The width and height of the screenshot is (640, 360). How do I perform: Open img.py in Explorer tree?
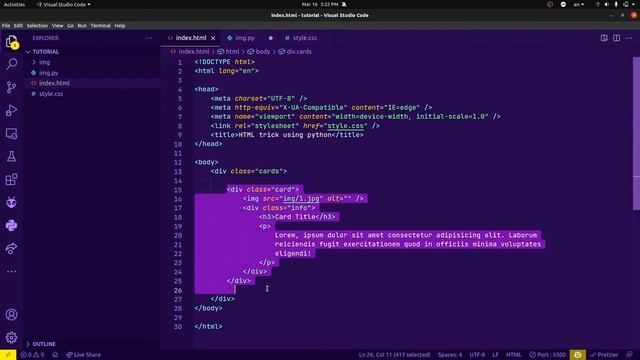pos(49,73)
